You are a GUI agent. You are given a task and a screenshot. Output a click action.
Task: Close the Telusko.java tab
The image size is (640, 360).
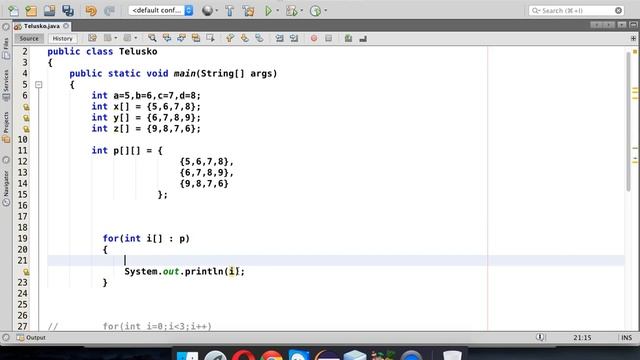[66, 26]
